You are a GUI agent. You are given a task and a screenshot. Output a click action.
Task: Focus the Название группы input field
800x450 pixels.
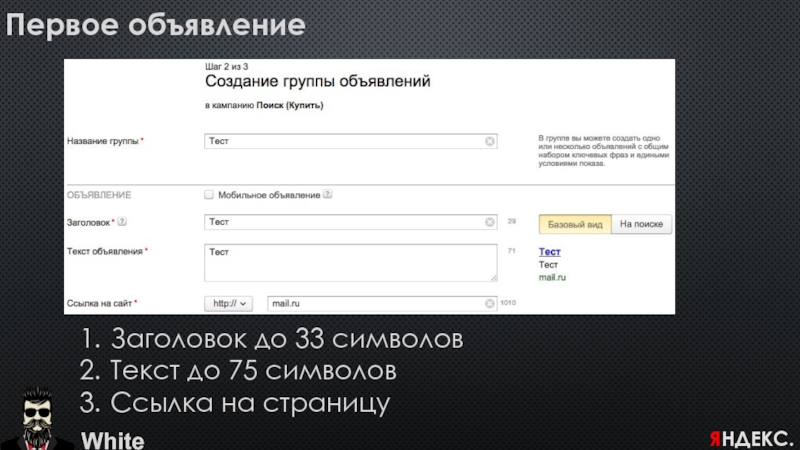click(x=351, y=141)
